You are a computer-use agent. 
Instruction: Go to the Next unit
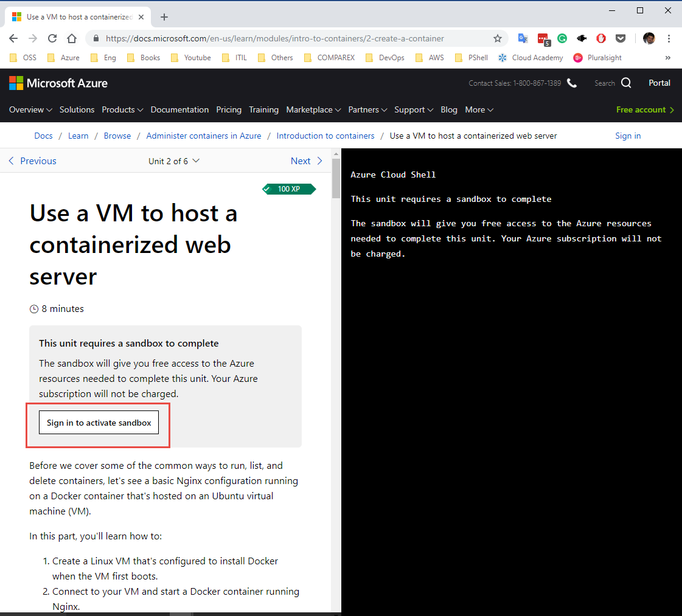[307, 161]
